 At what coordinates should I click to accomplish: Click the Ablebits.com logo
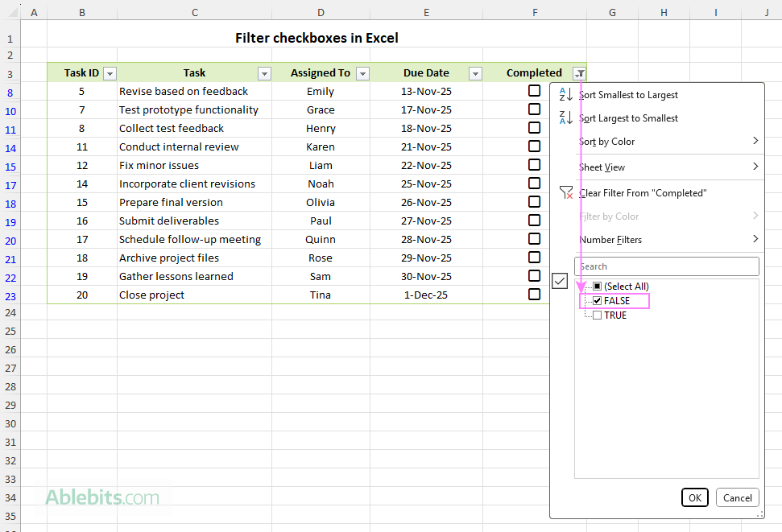pyautogui.click(x=97, y=498)
